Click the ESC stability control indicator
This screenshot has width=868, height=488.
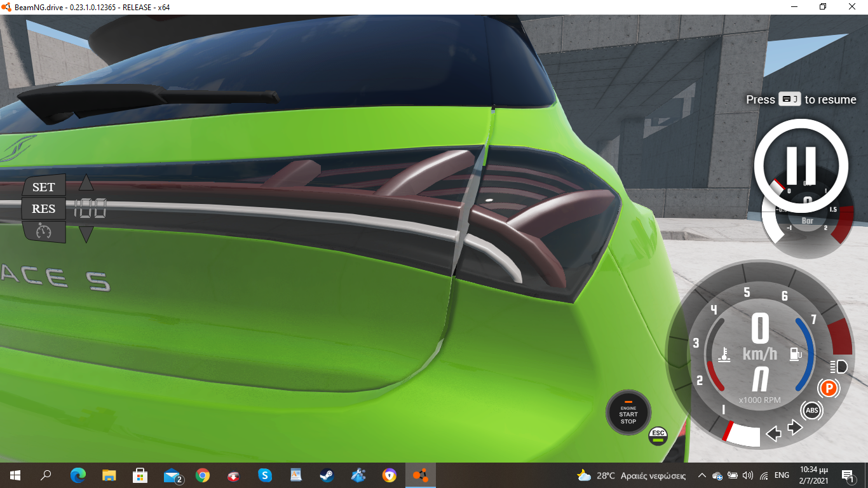pos(658,436)
